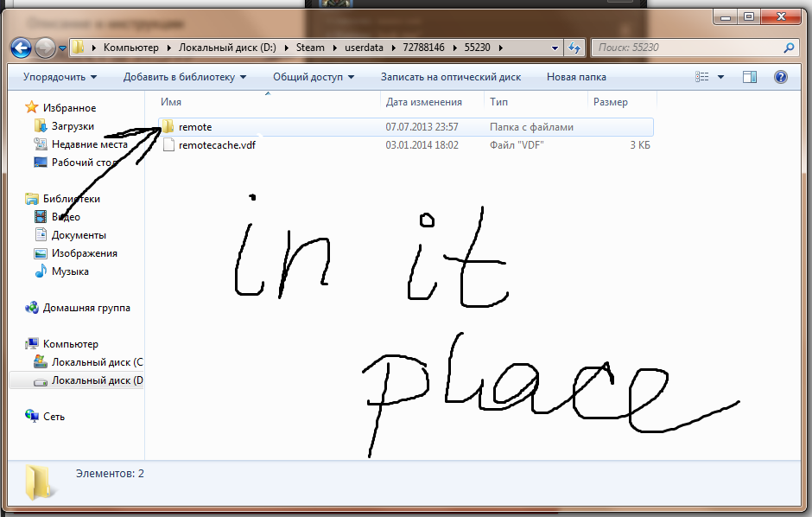Select the remote folder name

coord(195,127)
